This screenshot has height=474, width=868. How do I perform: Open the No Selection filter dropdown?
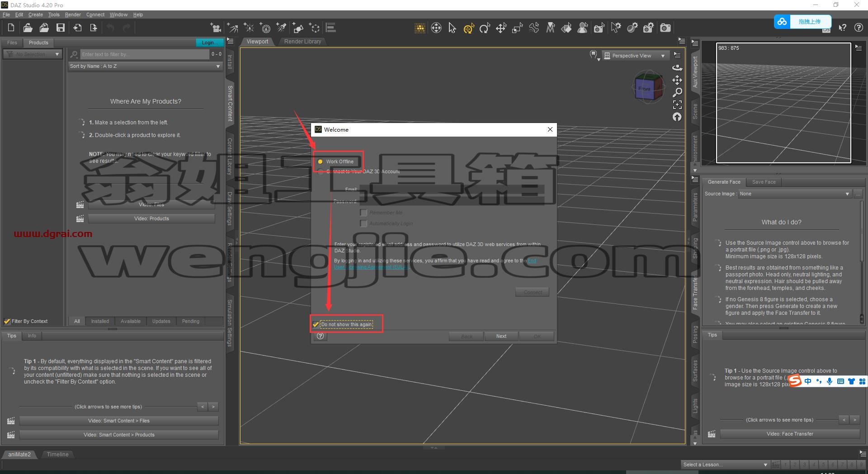click(32, 54)
